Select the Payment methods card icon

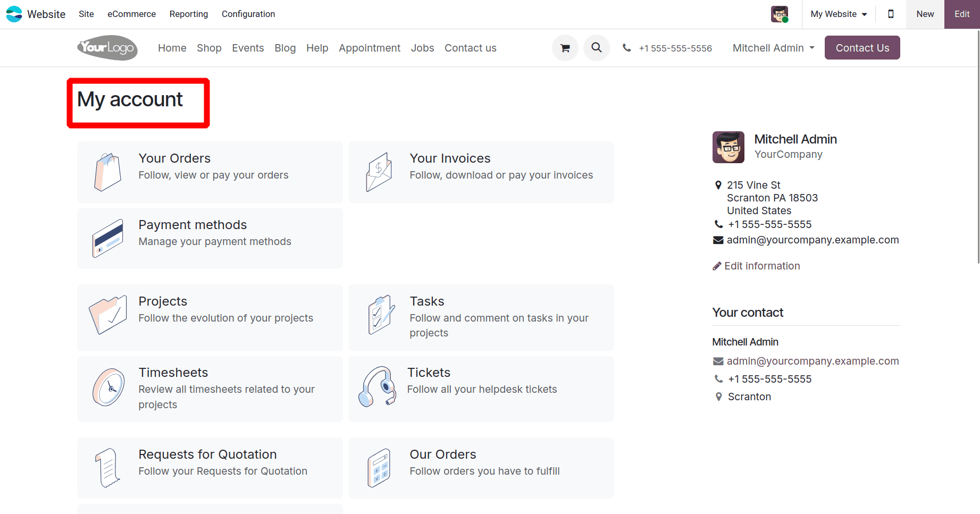click(x=107, y=238)
